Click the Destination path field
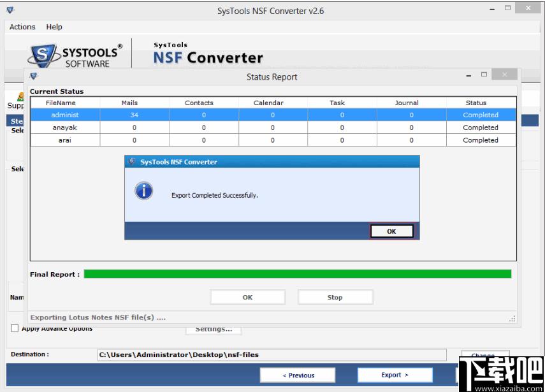The image size is (545, 392). click(x=272, y=355)
